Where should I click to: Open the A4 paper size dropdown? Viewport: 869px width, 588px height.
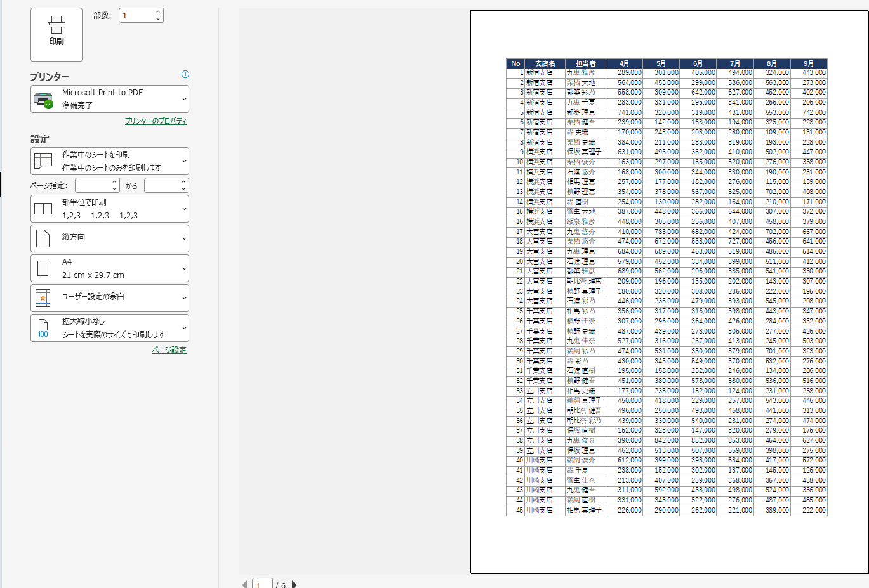[x=110, y=268]
